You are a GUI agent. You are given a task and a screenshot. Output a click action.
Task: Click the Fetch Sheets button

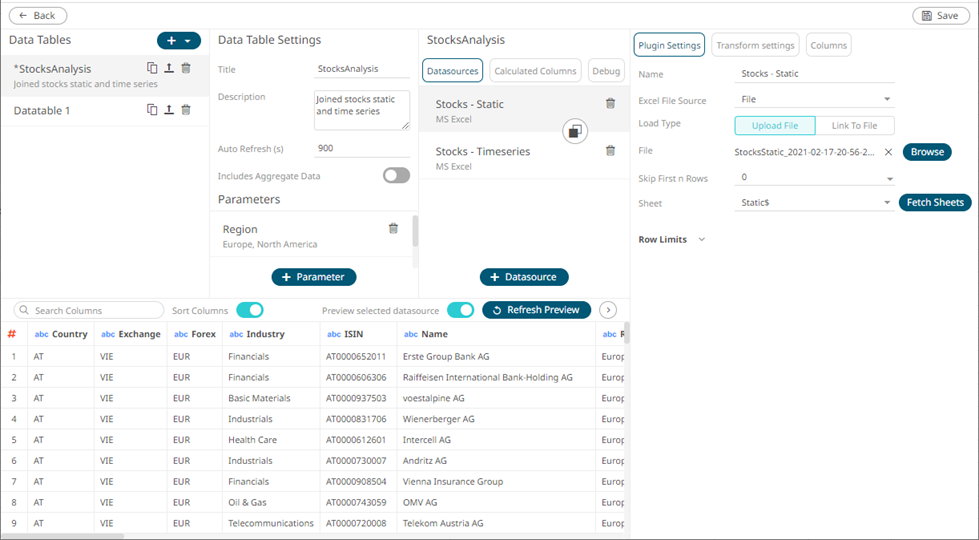point(934,203)
